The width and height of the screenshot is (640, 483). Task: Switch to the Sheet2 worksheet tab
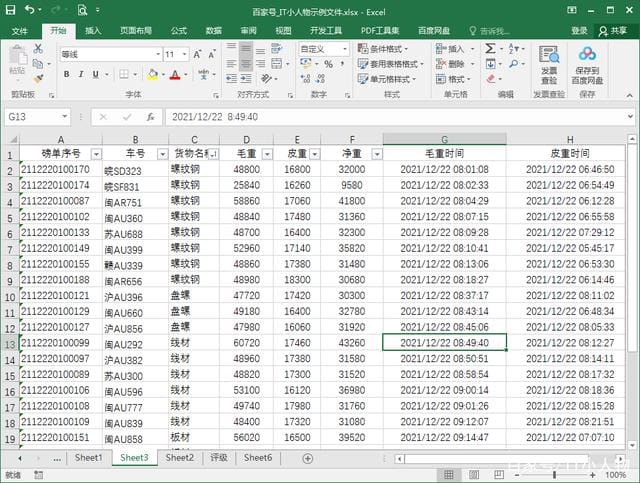179,458
